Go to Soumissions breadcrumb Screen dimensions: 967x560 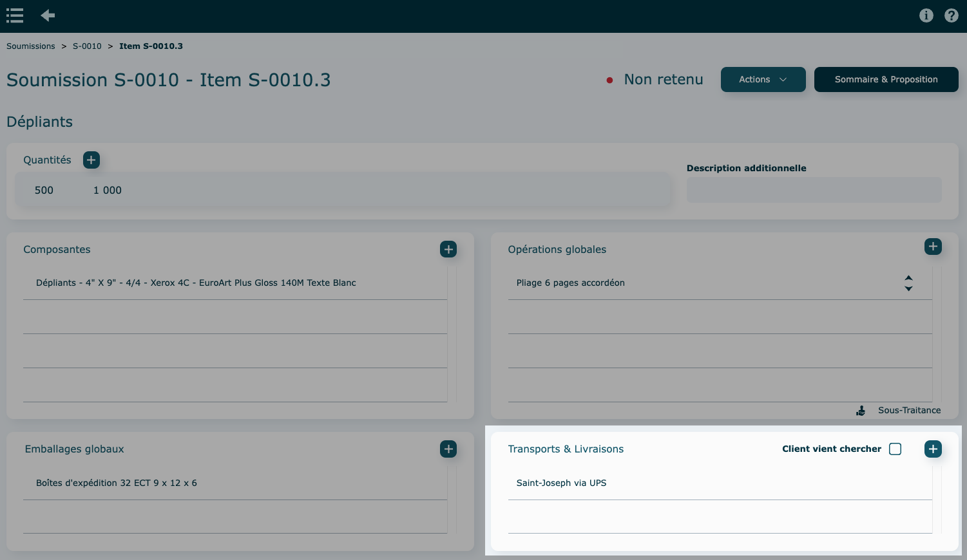31,46
